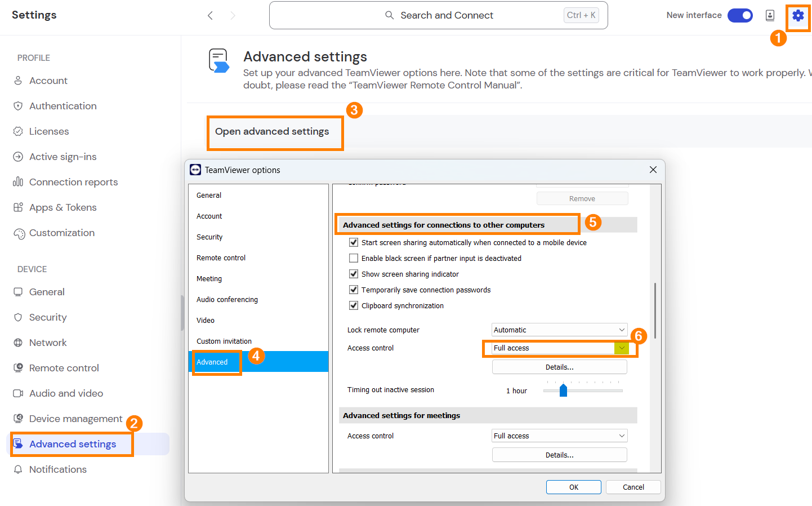The image size is (812, 506).
Task: Click the Advanced settings header icon
Action: (219, 61)
